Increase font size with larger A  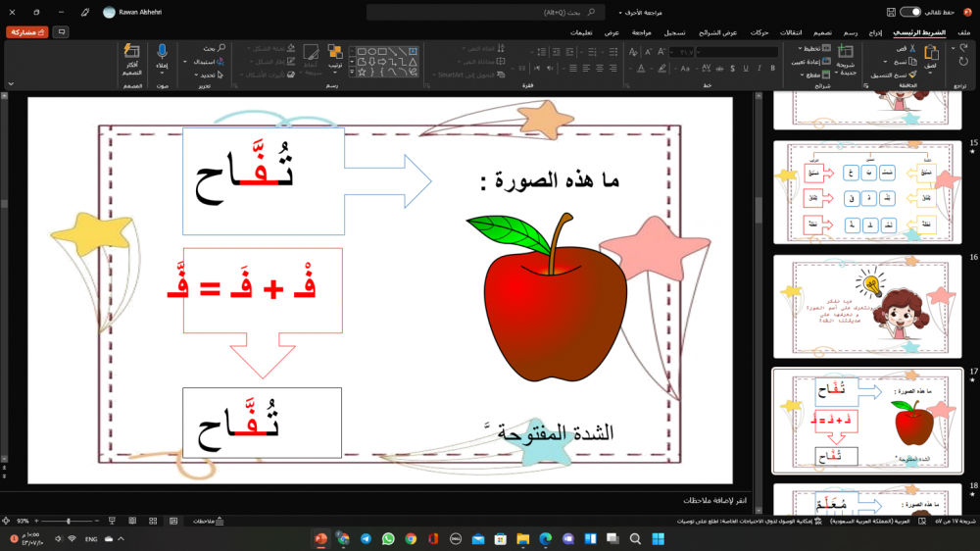[x=661, y=52]
